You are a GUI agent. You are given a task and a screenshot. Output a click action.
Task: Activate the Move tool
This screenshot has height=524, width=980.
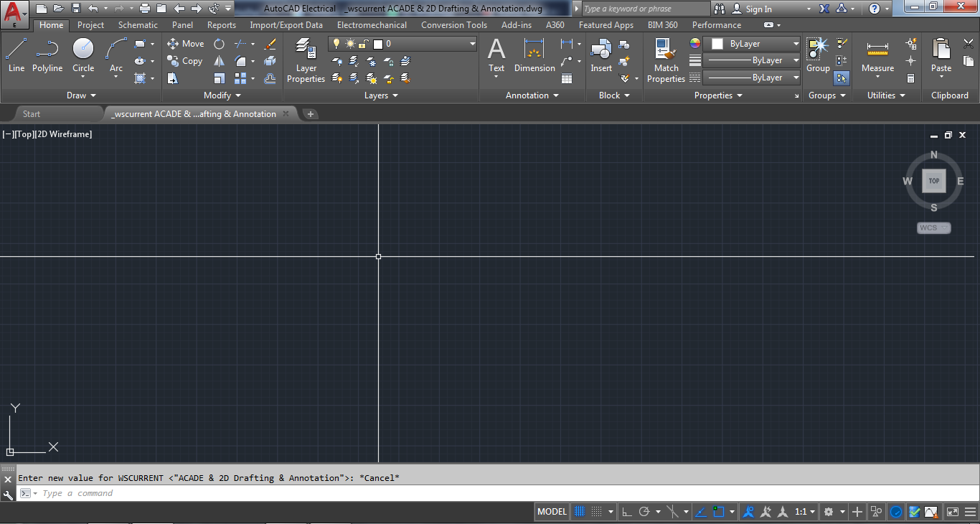pos(185,43)
